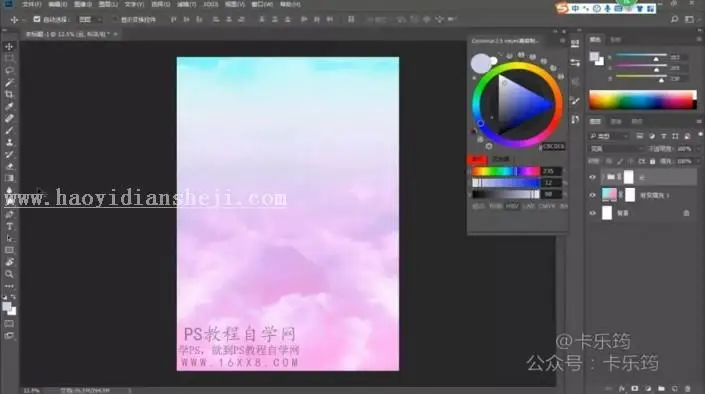
Task: Click Add layer style fx icon
Action: pyautogui.click(x=622, y=388)
